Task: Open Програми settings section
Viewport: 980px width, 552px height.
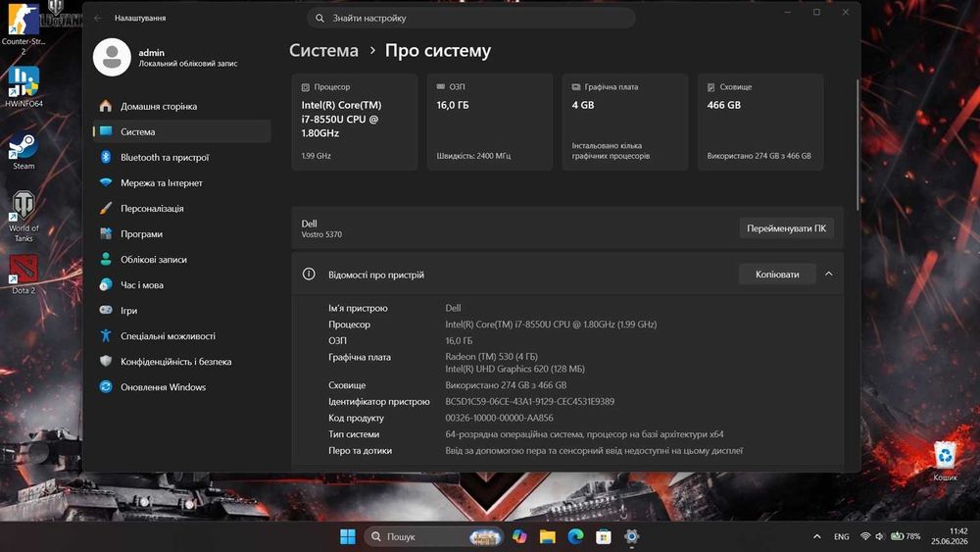Action: pyautogui.click(x=182, y=233)
